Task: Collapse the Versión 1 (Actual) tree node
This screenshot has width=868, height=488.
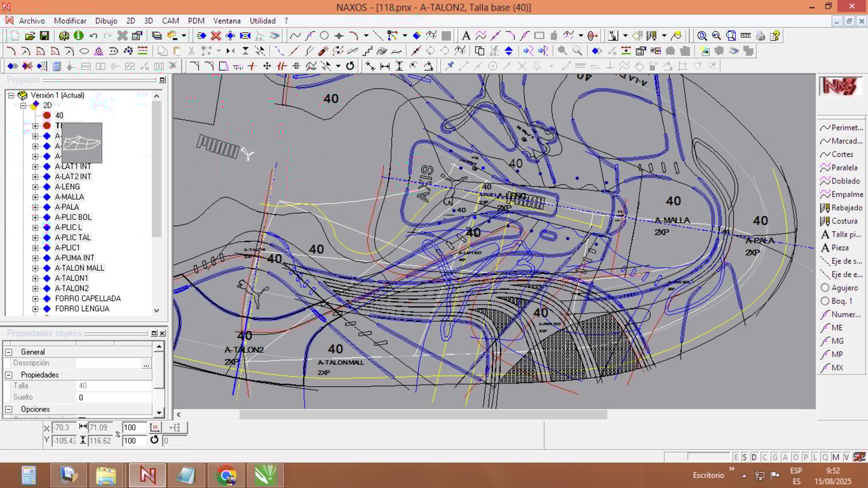Action: point(11,96)
